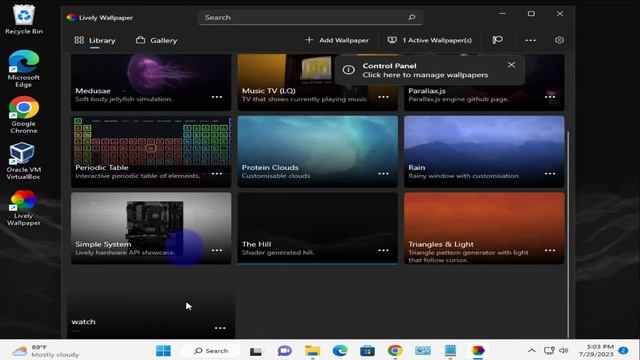Open the Library tab
The height and width of the screenshot is (360, 640).
[95, 40]
